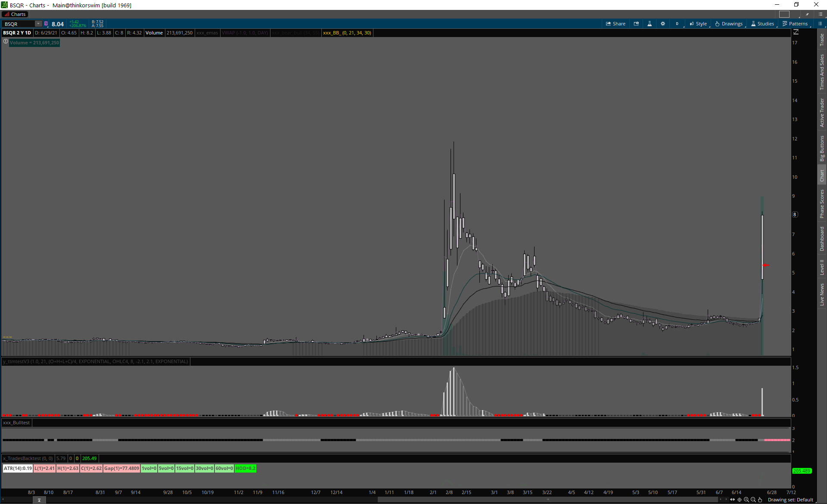Open the BSQR symbol dropdown arrow
The height and width of the screenshot is (504, 827).
(38, 24)
